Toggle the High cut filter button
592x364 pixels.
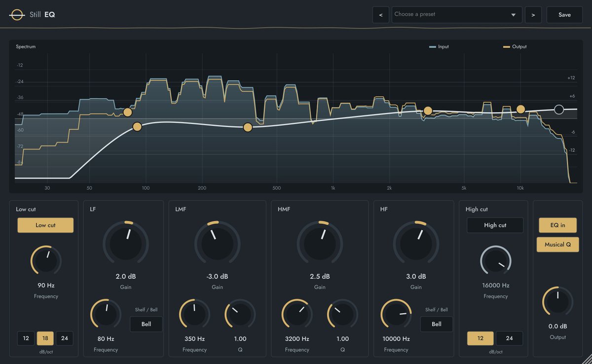495,225
